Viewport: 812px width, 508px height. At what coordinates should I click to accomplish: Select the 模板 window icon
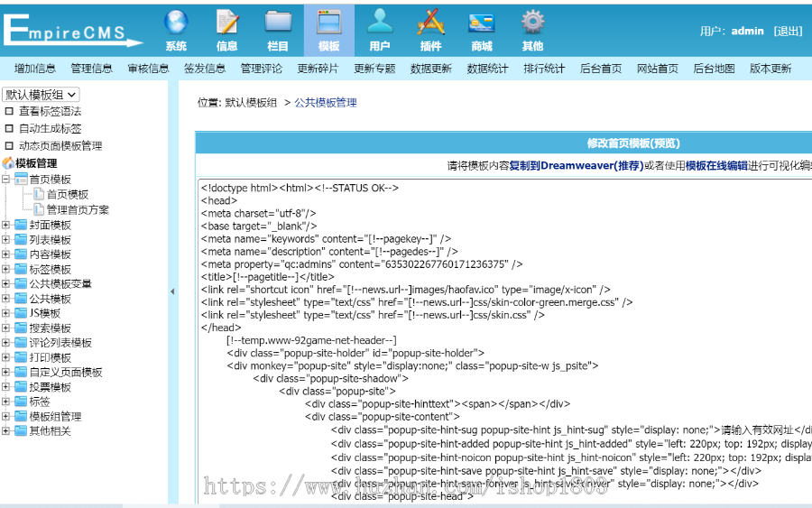coord(328,23)
